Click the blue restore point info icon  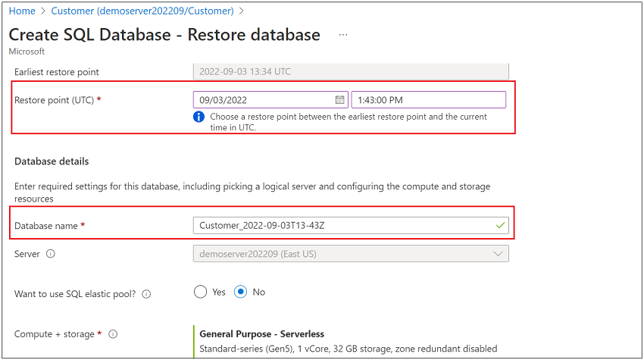(x=199, y=117)
